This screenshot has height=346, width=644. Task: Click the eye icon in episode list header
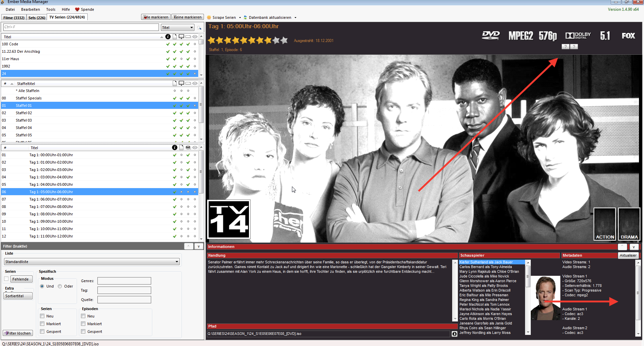tap(195, 147)
